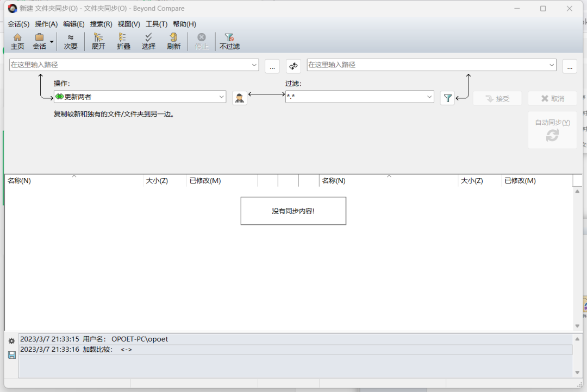Open the 工具(T) menu
The image size is (587, 392).
[157, 24]
